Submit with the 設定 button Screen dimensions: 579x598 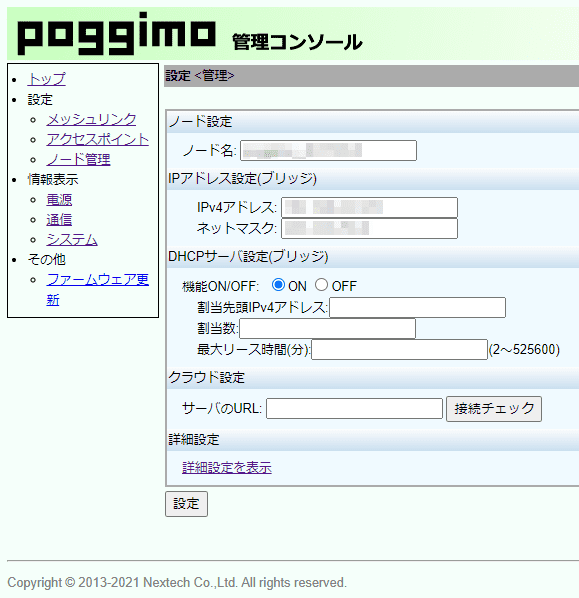[x=187, y=504]
